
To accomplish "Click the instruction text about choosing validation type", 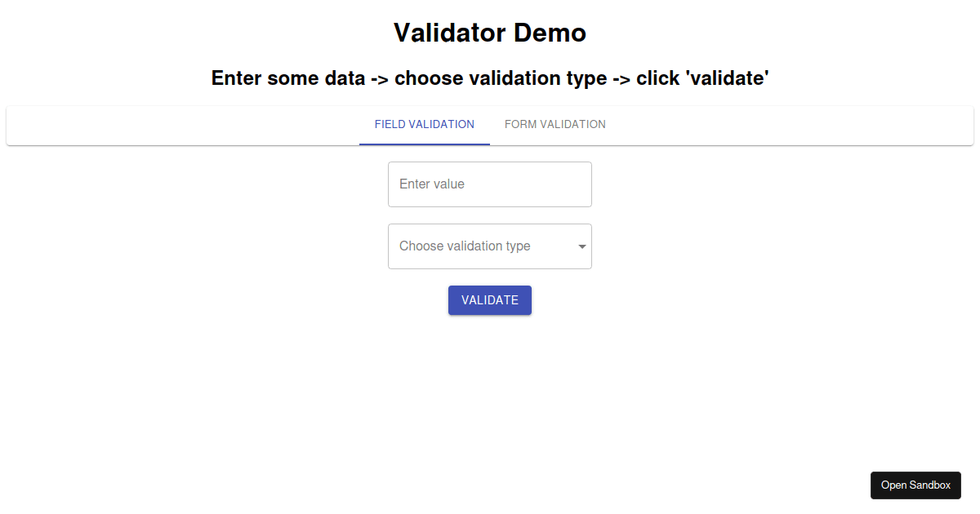I will 489,78.
